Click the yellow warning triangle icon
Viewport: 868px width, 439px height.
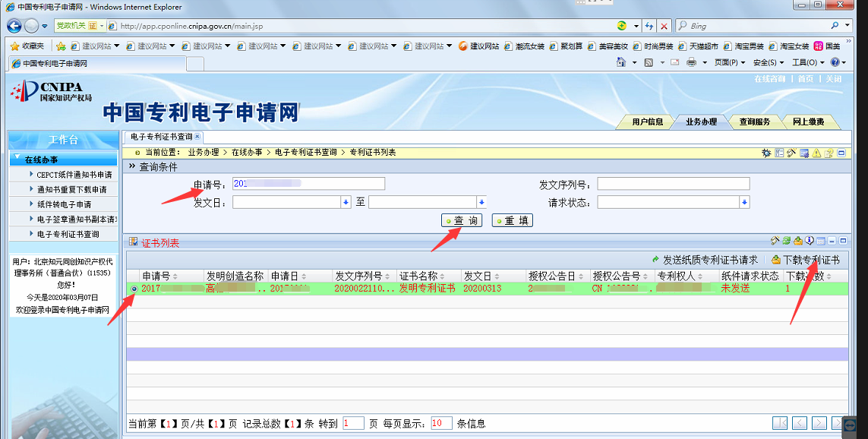816,153
